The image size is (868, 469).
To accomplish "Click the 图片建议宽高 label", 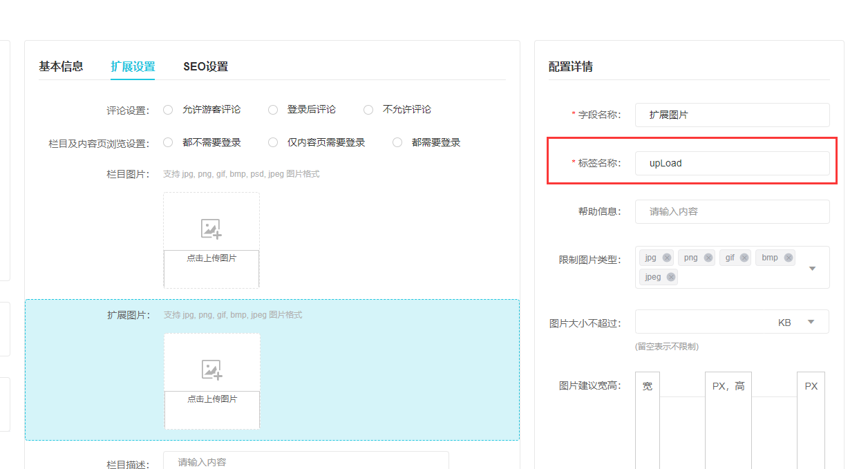I will point(590,385).
